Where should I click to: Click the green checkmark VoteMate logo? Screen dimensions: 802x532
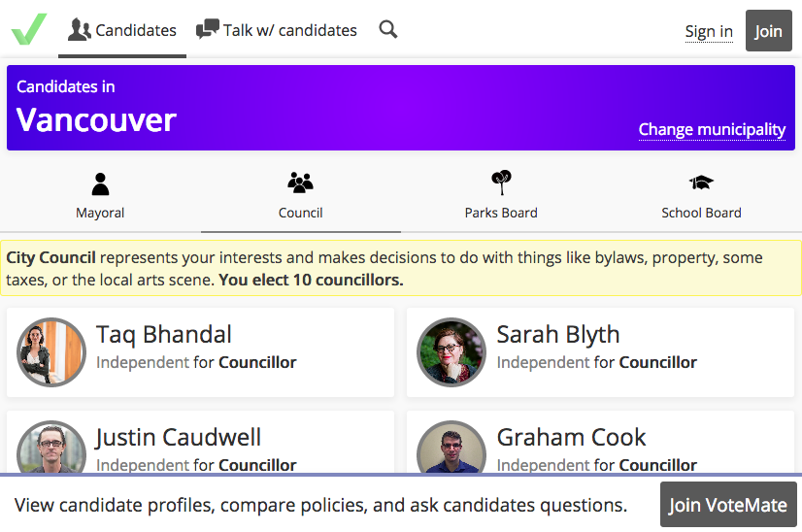pyautogui.click(x=29, y=29)
